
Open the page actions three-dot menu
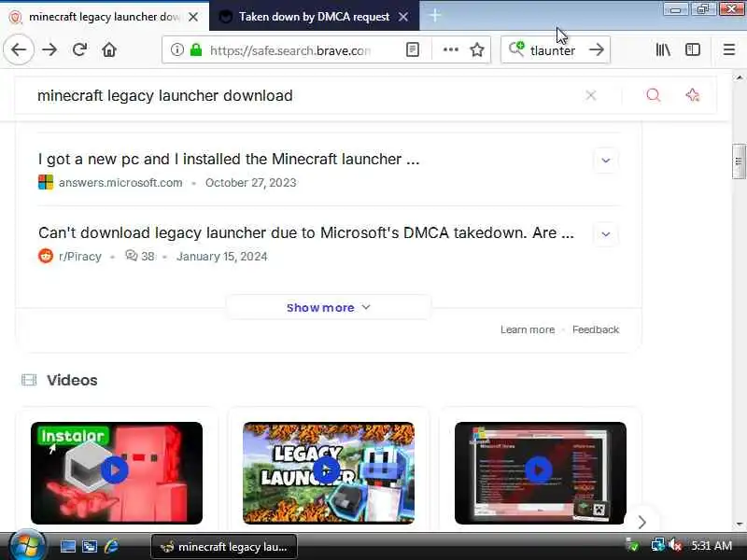(451, 49)
